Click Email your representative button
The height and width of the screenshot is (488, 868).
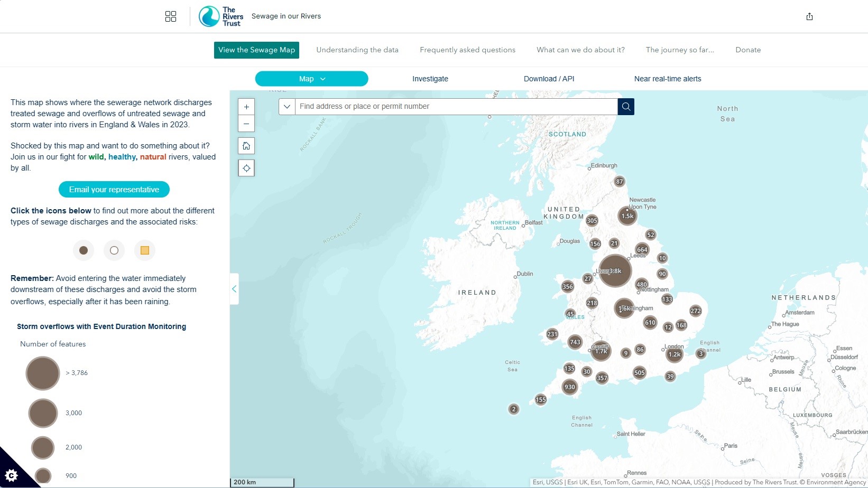[114, 190]
